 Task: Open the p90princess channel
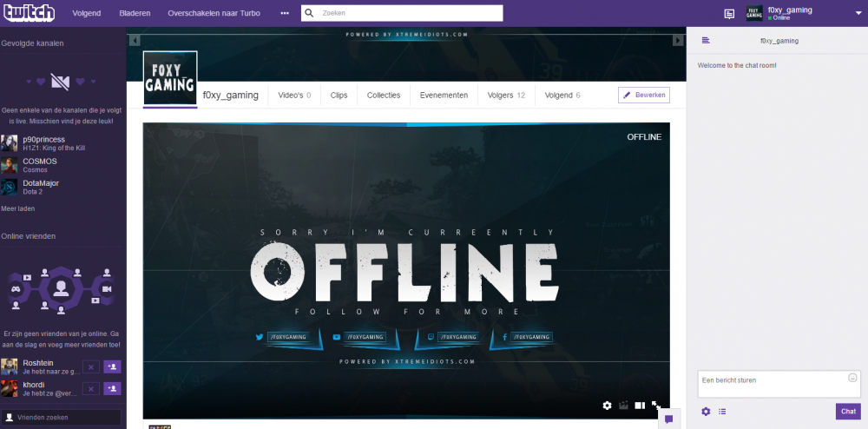(43, 140)
